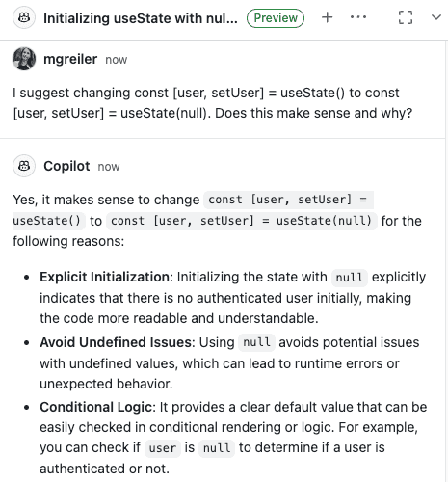Click the 'null' code tag in Explicit Initialization
Viewport: 448px width, 482px height.
[x=350, y=278]
